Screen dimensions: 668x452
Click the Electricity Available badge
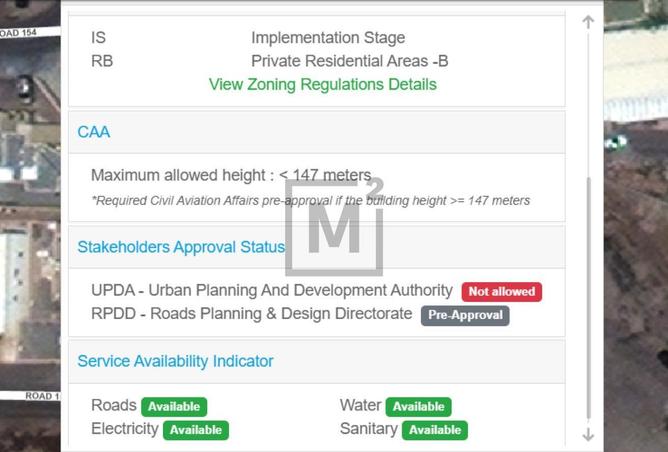[195, 430]
